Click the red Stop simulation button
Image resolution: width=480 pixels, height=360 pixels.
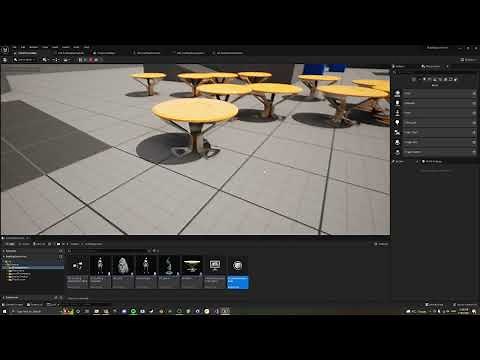pos(91,60)
